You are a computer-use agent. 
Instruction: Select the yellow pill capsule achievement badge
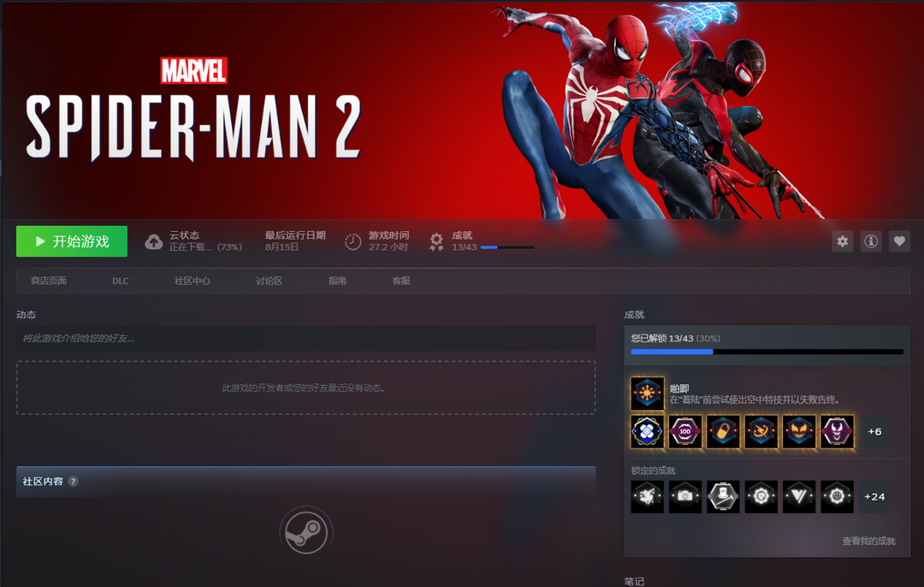point(723,431)
